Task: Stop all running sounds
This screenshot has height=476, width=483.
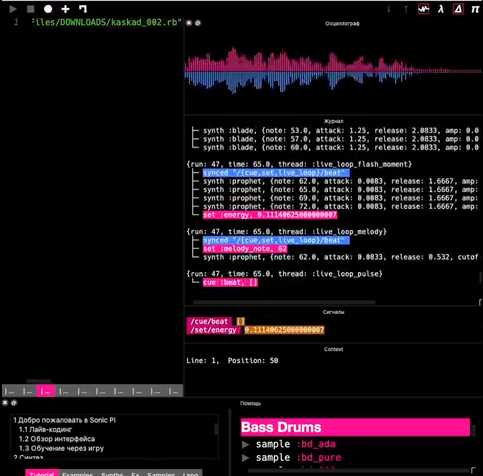Action: click(x=31, y=9)
